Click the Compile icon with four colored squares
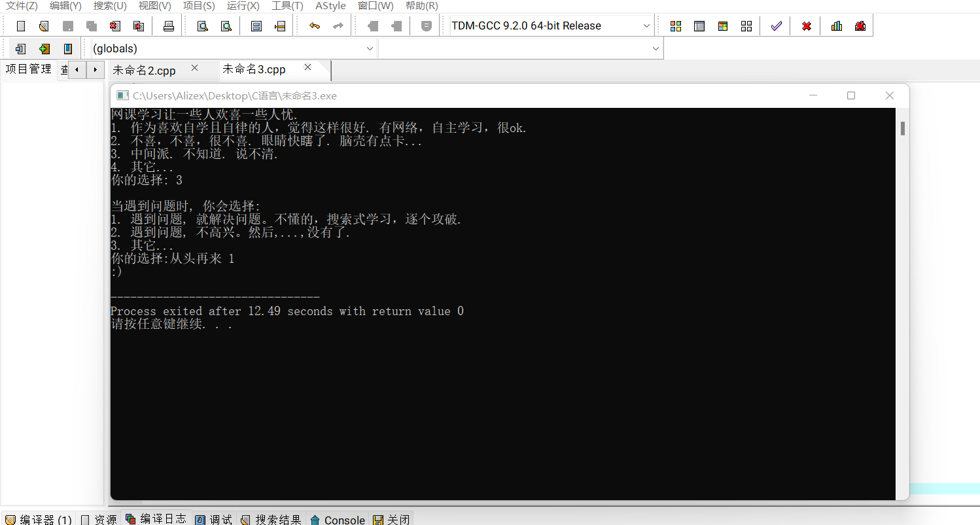 (x=676, y=26)
